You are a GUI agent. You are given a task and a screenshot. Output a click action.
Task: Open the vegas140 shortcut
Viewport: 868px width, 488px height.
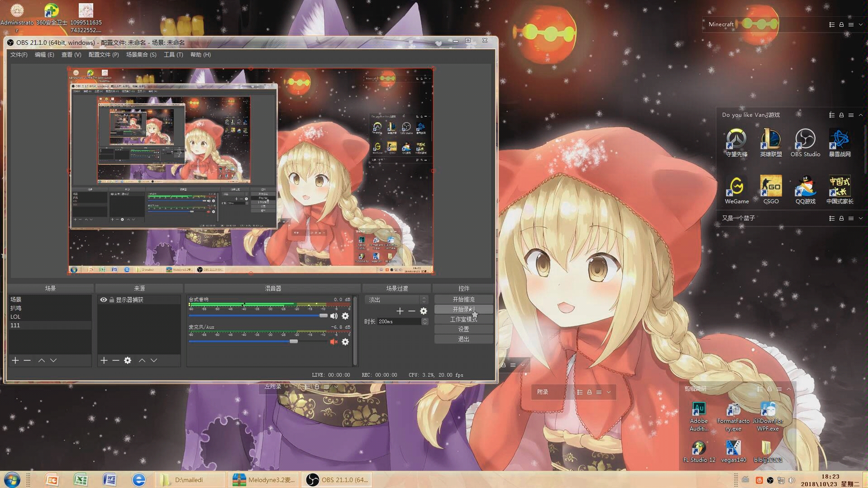pyautogui.click(x=733, y=452)
